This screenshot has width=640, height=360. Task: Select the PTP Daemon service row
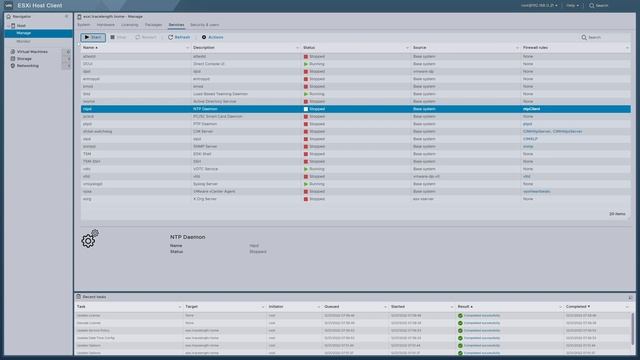tap(356, 124)
